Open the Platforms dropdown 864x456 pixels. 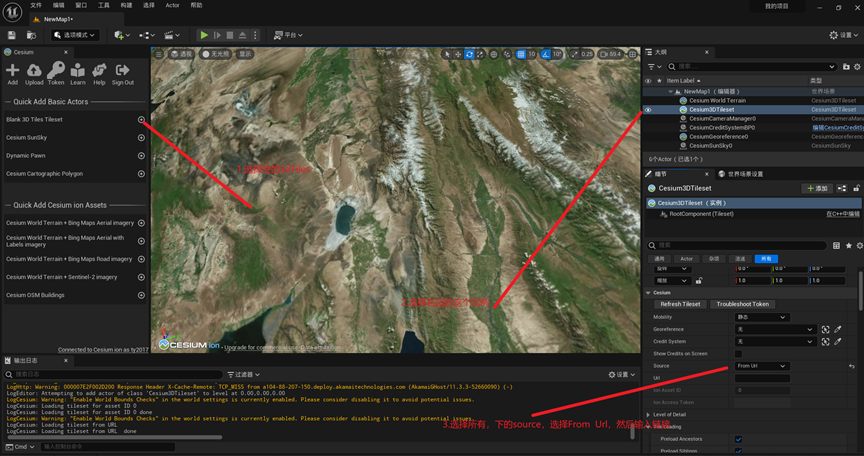pyautogui.click(x=288, y=35)
